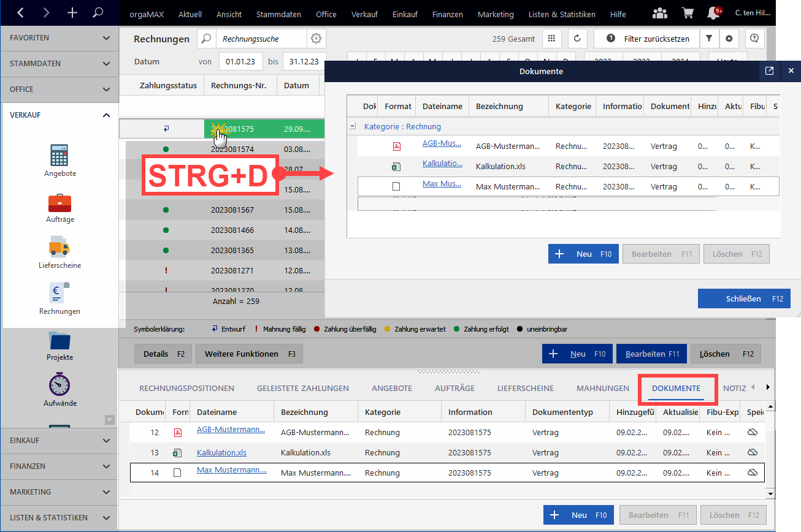The height and width of the screenshot is (532, 801).
Task: Pop out the Dokumente dialog window
Action: (769, 71)
